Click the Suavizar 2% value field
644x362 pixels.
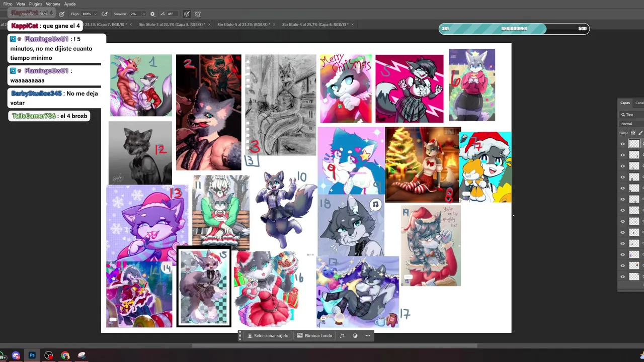click(134, 14)
